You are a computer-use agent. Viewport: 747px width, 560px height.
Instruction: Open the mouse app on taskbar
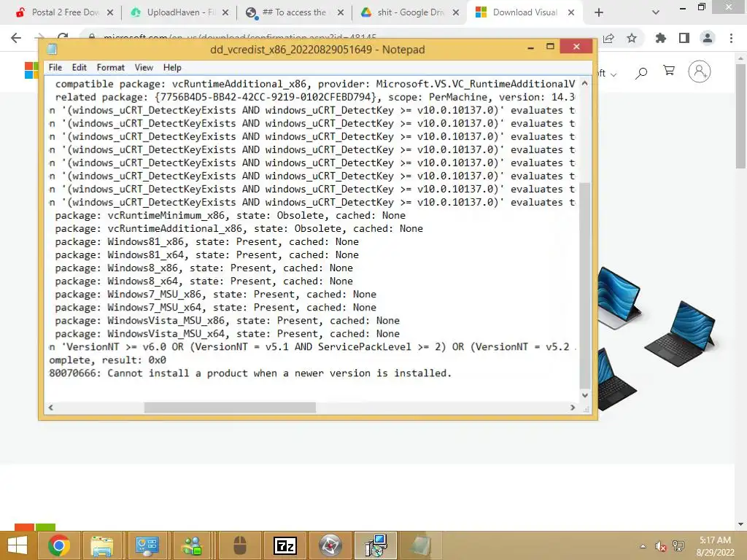point(239,545)
